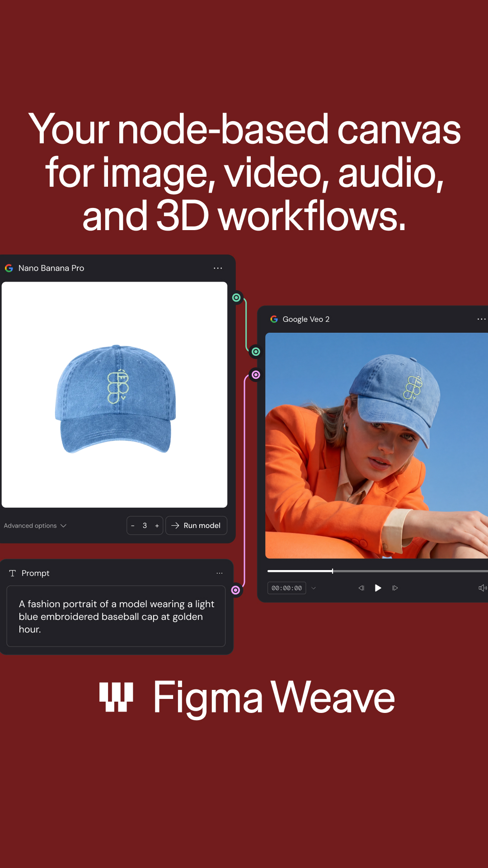Screen dimensions: 488x868
Task: Play the Google Veo 2 video
Action: [x=378, y=588]
